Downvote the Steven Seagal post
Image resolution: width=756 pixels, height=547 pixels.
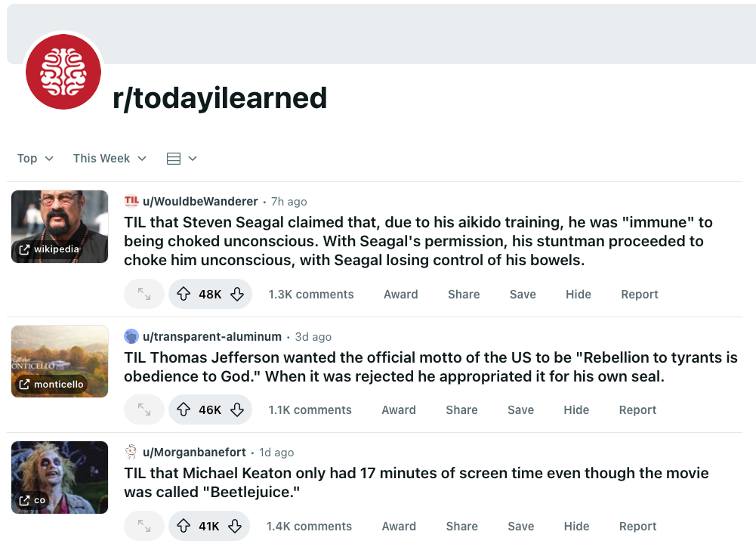[237, 295]
